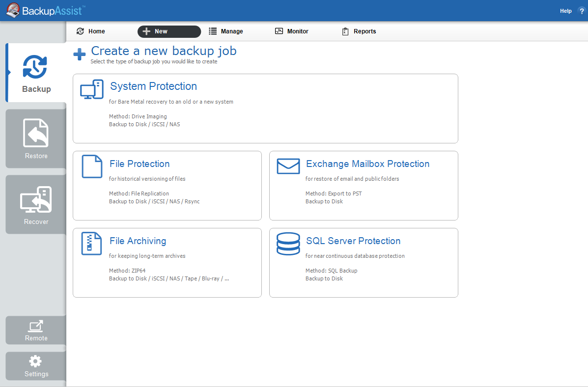Open the Remote sidebar icon
Viewport: 588px width, 387px height.
coord(36,326)
